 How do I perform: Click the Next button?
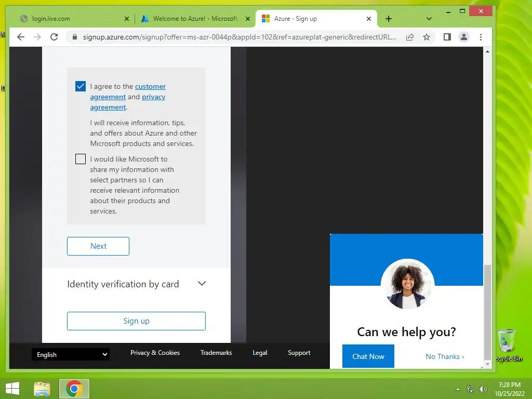pos(98,246)
